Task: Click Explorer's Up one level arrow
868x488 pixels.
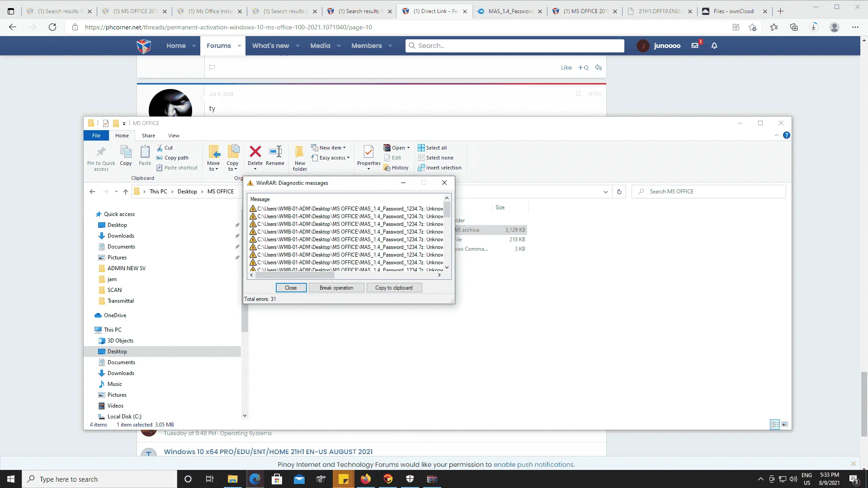Action: pyautogui.click(x=126, y=192)
